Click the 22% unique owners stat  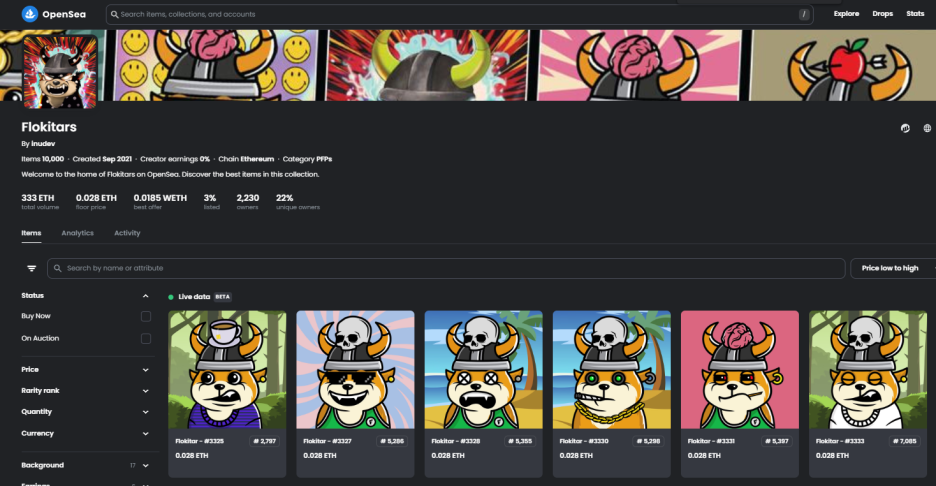coord(298,201)
